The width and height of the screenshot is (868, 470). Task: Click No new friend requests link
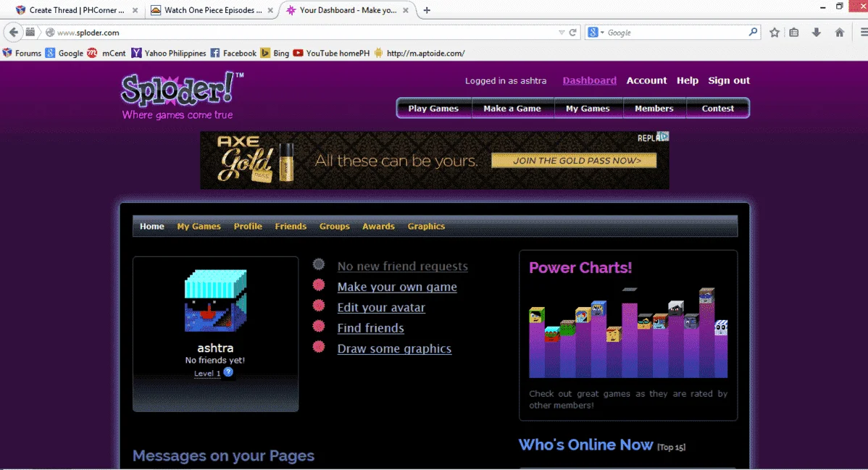(402, 267)
